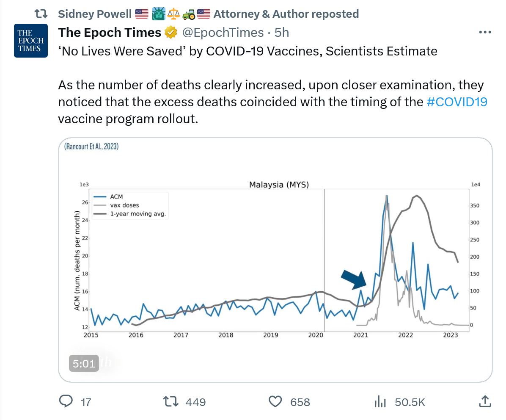Click the reply speech bubble icon

tap(67, 401)
